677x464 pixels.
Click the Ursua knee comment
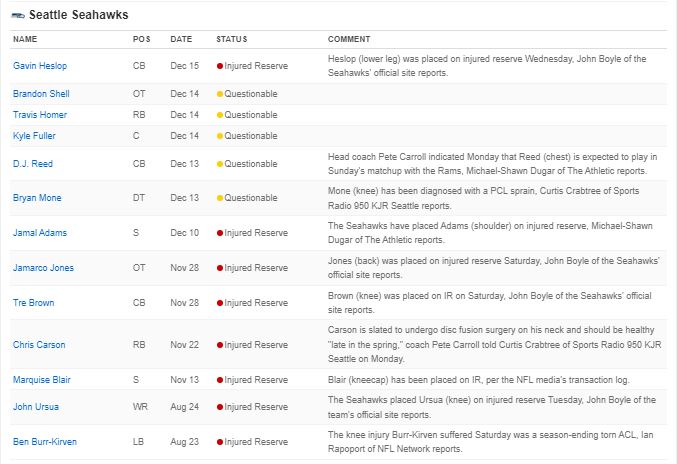pos(492,407)
